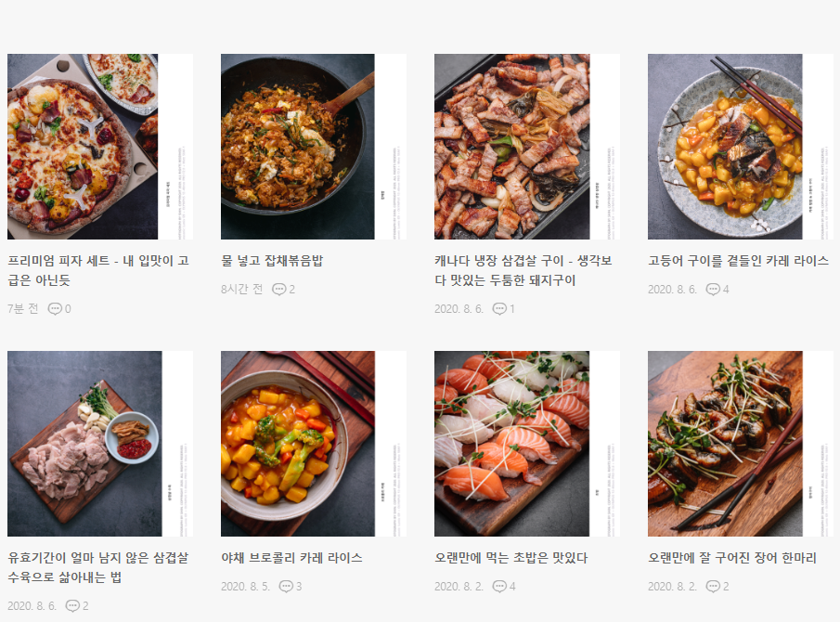Click comment icon under grilled eel post

(x=713, y=587)
